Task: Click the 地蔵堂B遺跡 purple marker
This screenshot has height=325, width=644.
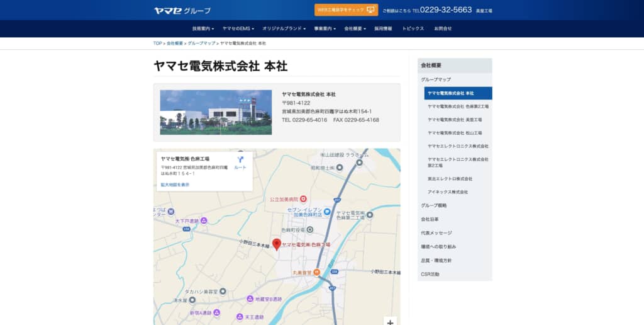Action: (x=250, y=299)
